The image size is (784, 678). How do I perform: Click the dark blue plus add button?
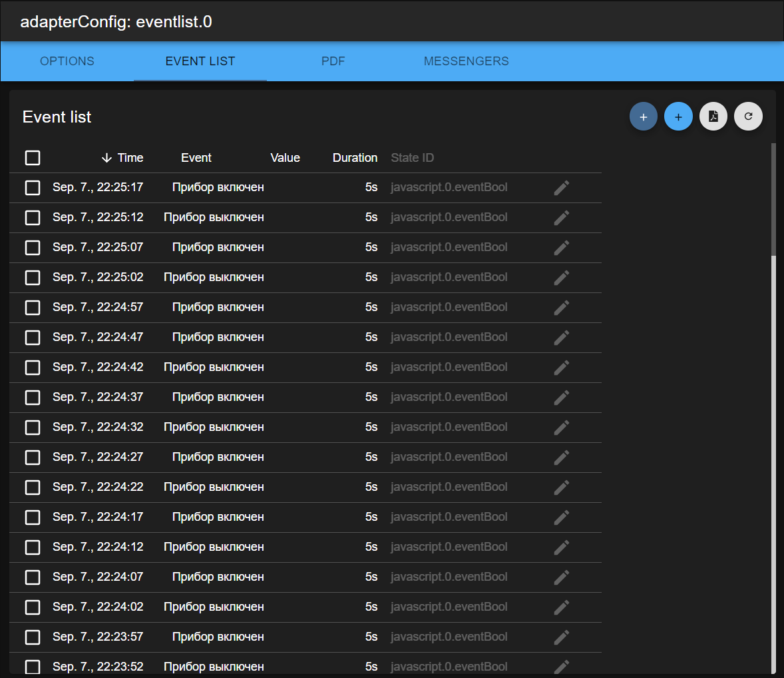click(x=643, y=117)
